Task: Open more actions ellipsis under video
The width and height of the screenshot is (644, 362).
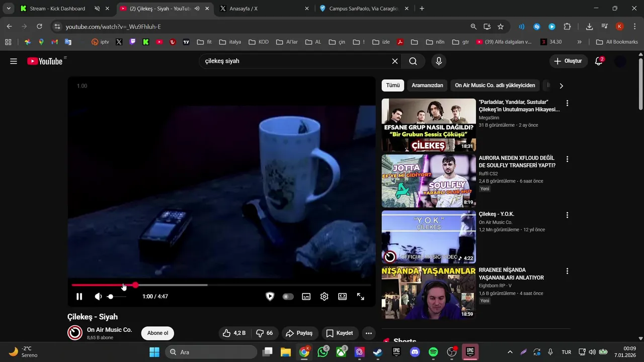Action: [369, 333]
